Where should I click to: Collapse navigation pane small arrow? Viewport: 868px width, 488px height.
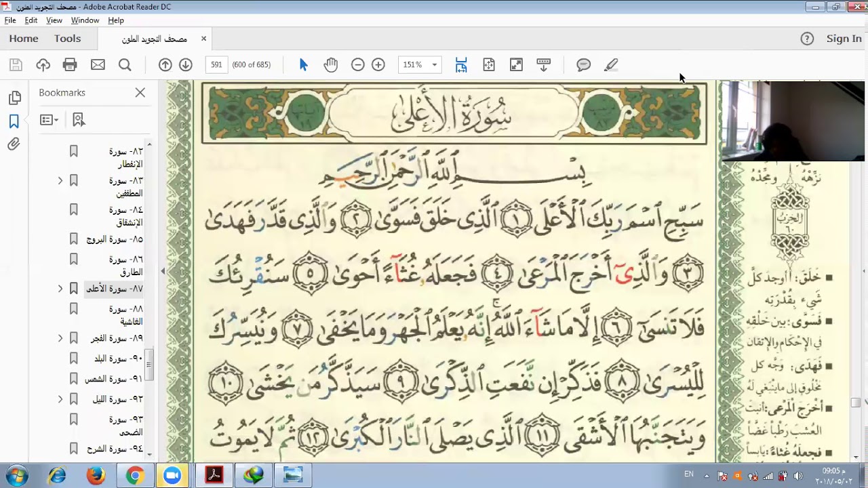pos(163,271)
